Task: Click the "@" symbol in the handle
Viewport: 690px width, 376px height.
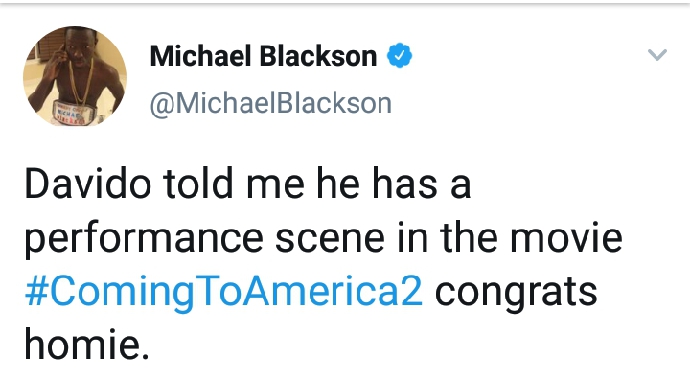Action: pyautogui.click(x=162, y=105)
